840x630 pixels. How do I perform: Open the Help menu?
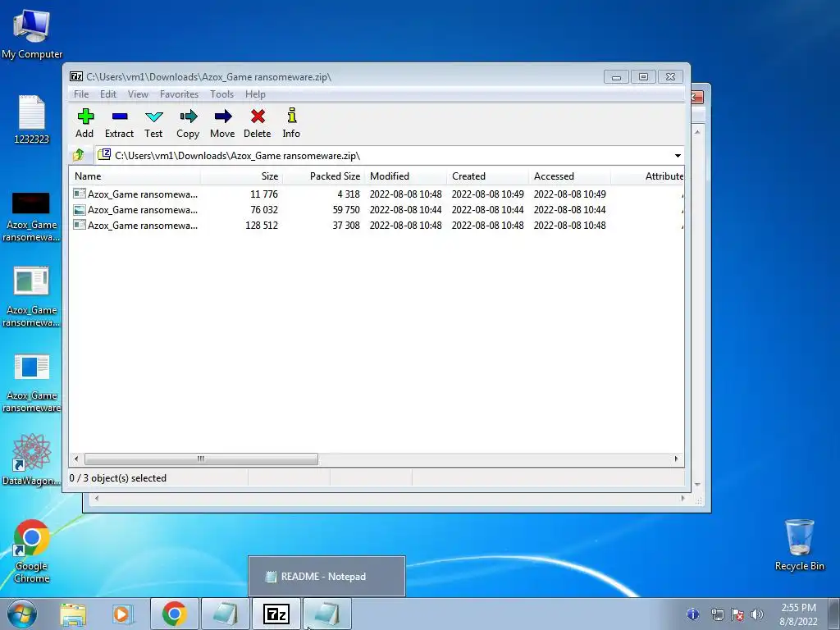tap(255, 94)
